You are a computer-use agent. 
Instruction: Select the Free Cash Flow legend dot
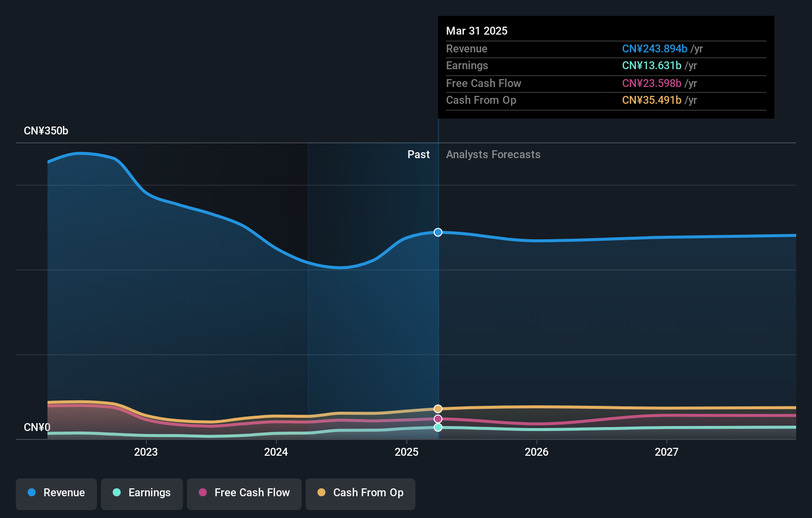pyautogui.click(x=202, y=493)
